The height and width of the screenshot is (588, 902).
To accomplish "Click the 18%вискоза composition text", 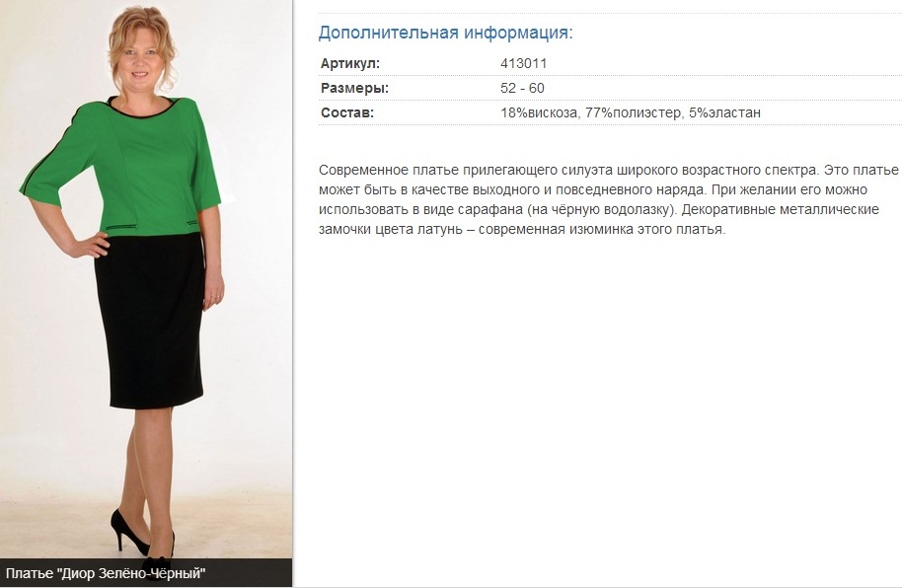I will click(x=539, y=112).
